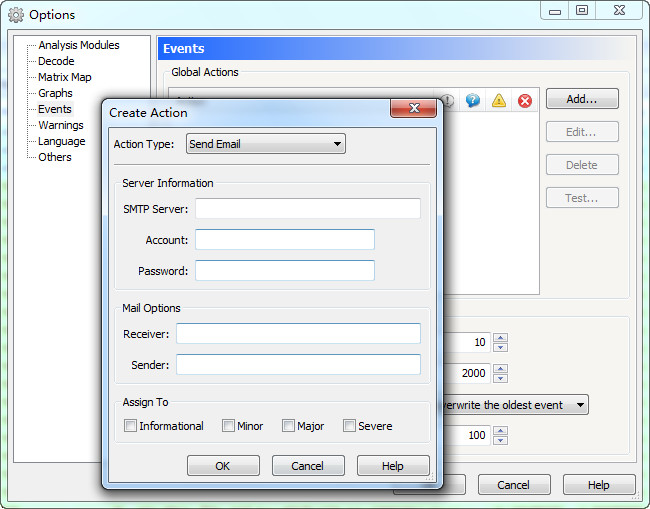Click the red severe error icon
Viewport: 650px width, 509px height.
coord(525,101)
